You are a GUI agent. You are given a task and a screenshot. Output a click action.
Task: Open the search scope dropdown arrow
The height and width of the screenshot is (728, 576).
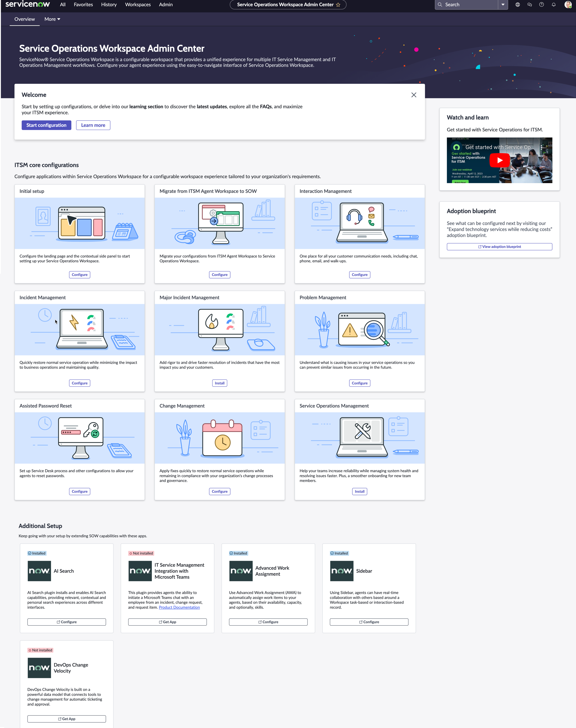pyautogui.click(x=503, y=5)
